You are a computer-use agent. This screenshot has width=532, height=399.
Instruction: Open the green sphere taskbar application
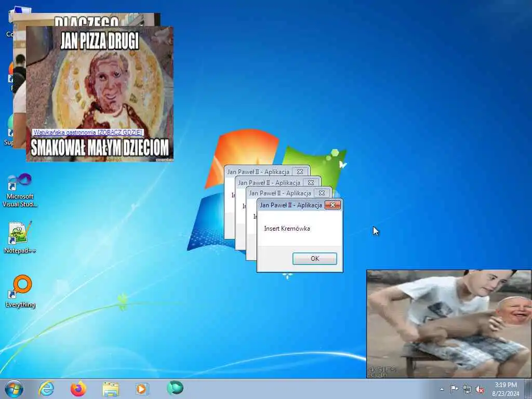(175, 388)
